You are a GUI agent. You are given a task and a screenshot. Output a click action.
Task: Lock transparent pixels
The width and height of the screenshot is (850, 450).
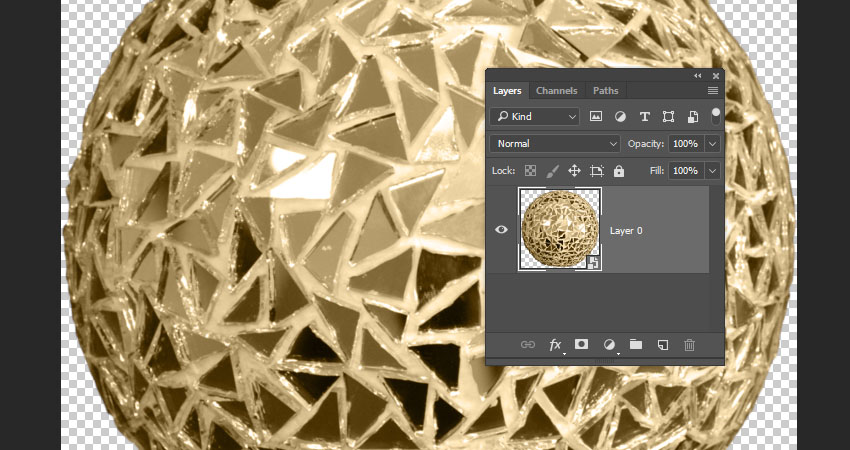[530, 171]
